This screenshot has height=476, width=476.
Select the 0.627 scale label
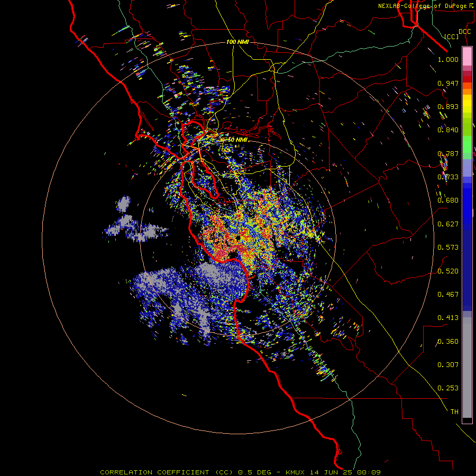point(448,224)
